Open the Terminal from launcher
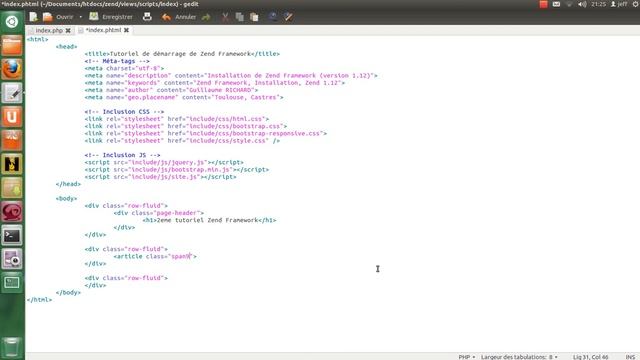This screenshot has width=640, height=360. [12, 235]
